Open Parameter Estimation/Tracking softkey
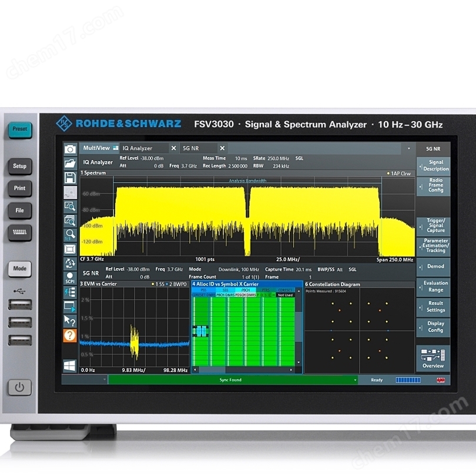Image resolution: width=476 pixels, height=476 pixels. tap(433, 246)
